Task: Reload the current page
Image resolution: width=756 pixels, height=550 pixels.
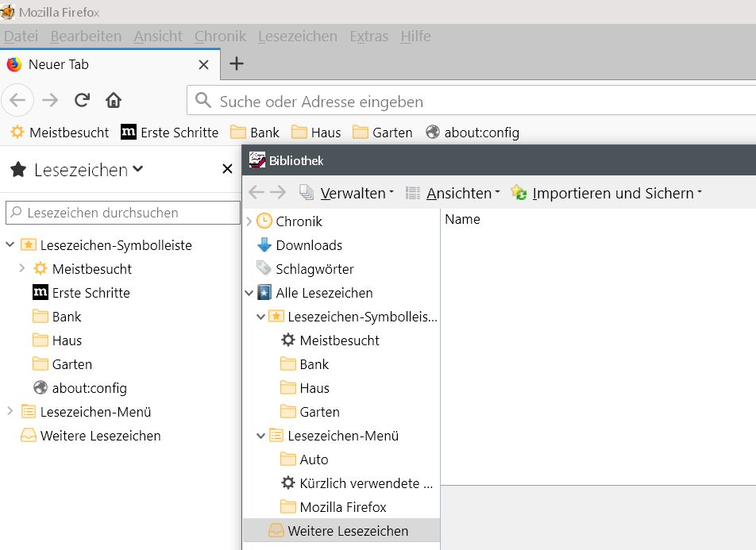Action: 82,100
